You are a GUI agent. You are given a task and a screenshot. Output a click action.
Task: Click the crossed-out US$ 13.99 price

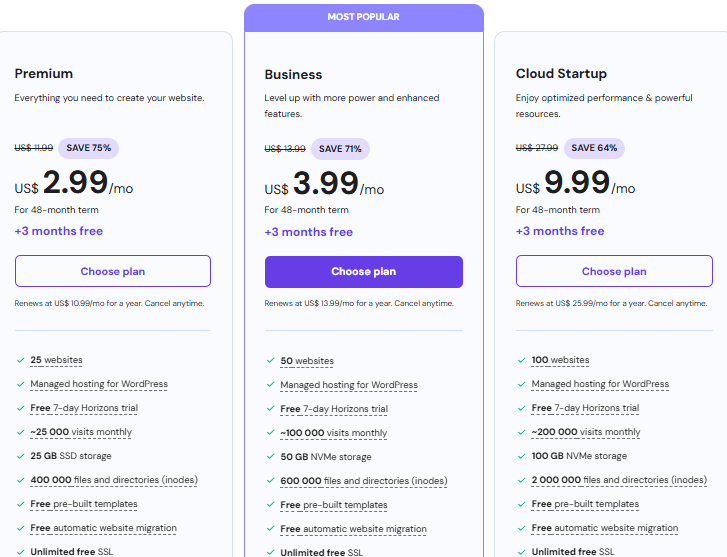click(285, 149)
